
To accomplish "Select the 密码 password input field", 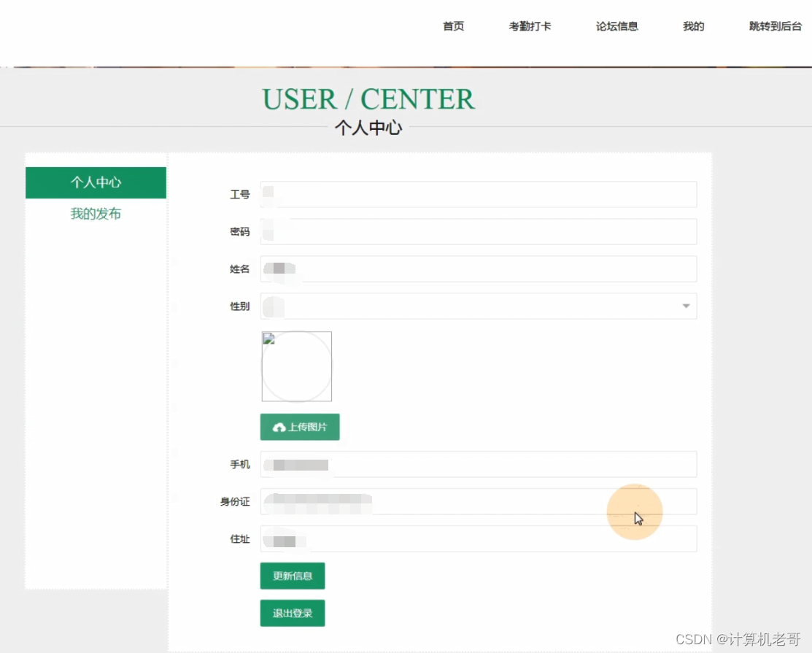I will (x=479, y=231).
